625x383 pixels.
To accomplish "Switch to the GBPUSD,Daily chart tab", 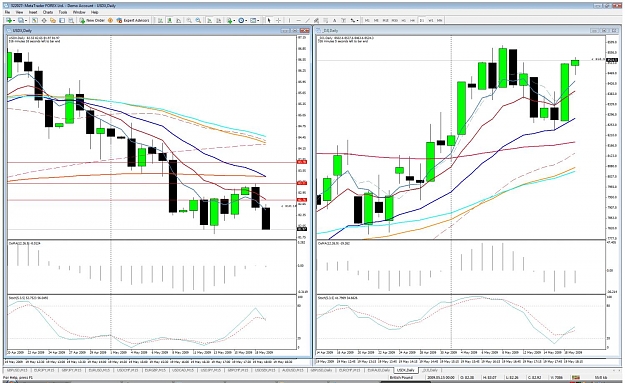I will [x=321, y=370].
